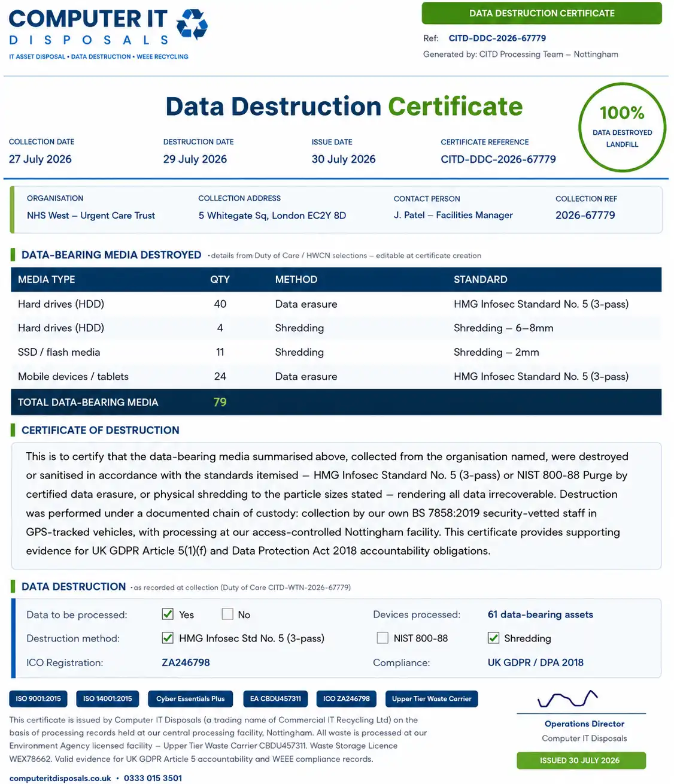Image resolution: width=674 pixels, height=784 pixels.
Task: Click the Media Type column header
Action: coord(47,280)
